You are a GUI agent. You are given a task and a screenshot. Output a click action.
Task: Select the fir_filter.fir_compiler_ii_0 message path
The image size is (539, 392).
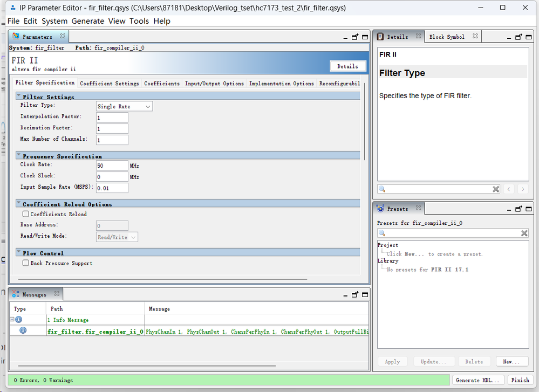coord(95,332)
